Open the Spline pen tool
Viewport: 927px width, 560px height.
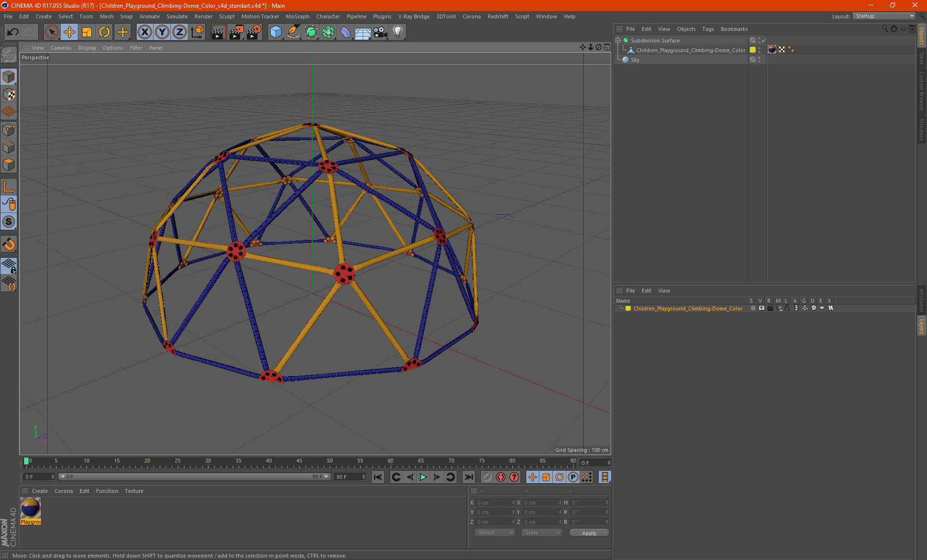click(x=293, y=32)
